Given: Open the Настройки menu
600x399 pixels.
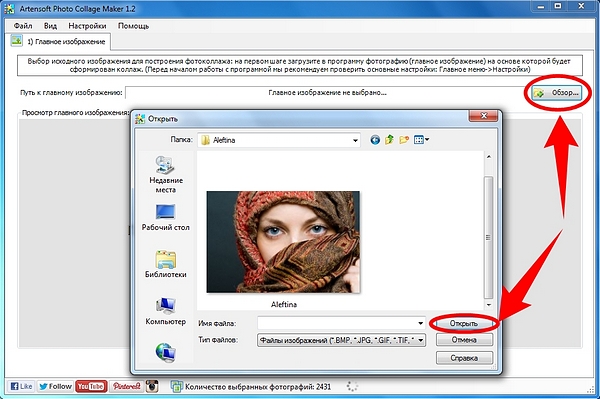Looking at the screenshot, I should click(x=87, y=26).
